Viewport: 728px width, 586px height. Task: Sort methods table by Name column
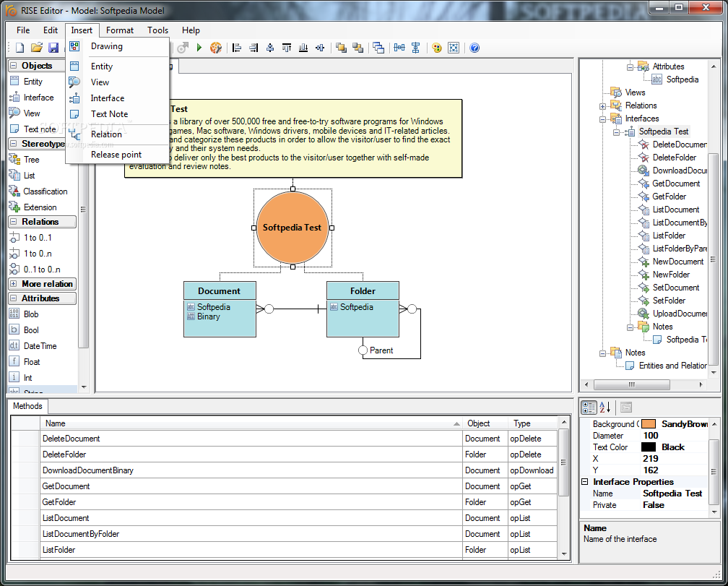click(x=251, y=423)
